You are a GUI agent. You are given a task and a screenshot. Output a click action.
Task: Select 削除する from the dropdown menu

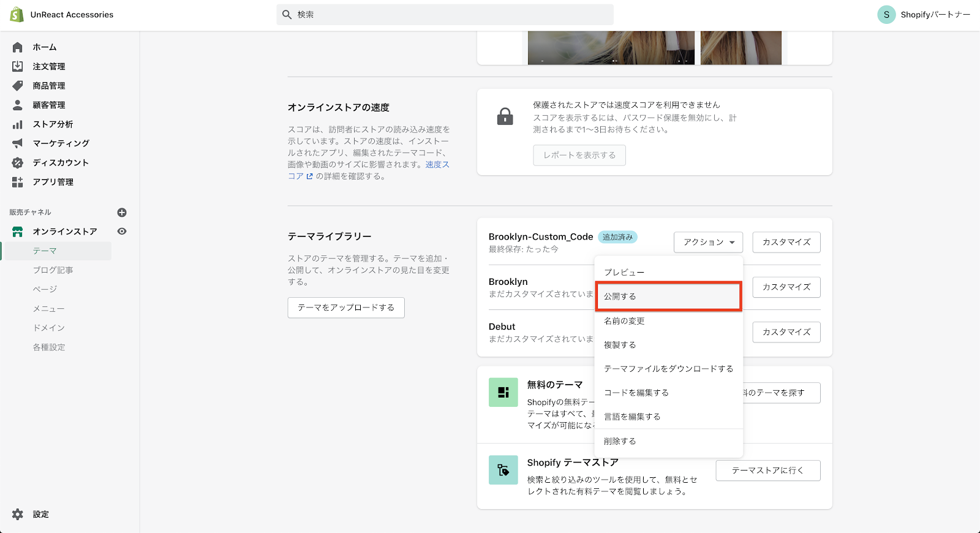pos(620,441)
